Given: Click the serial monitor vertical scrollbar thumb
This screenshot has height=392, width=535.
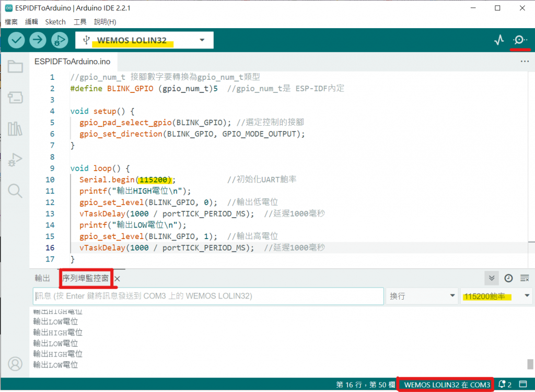Looking at the screenshot, I should pyautogui.click(x=530, y=364).
